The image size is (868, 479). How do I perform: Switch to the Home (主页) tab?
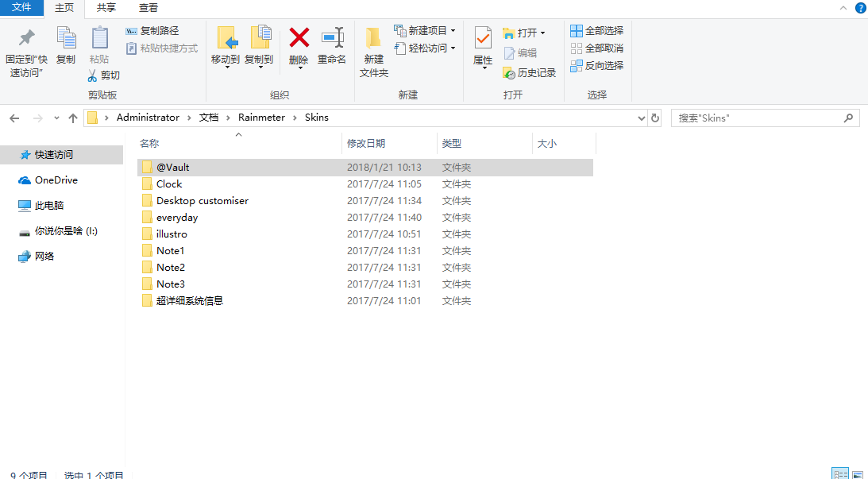tap(64, 8)
